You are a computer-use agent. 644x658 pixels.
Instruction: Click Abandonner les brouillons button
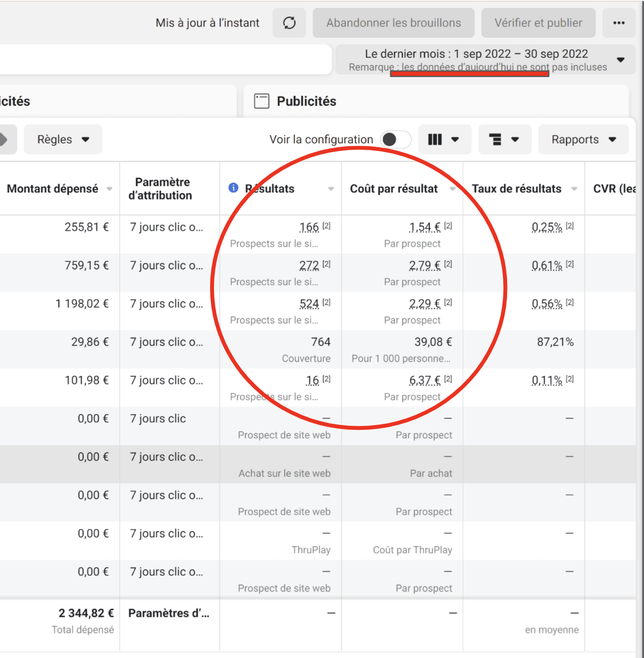point(393,23)
